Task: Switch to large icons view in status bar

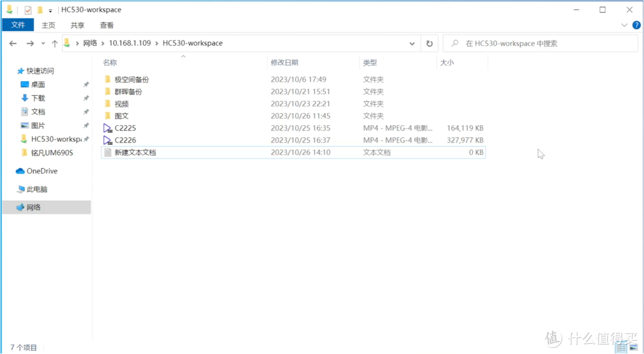Action: [x=634, y=347]
